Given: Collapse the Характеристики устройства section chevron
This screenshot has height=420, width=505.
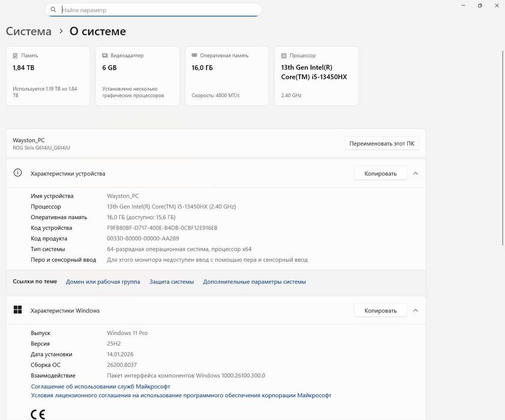Looking at the screenshot, I should (416, 173).
